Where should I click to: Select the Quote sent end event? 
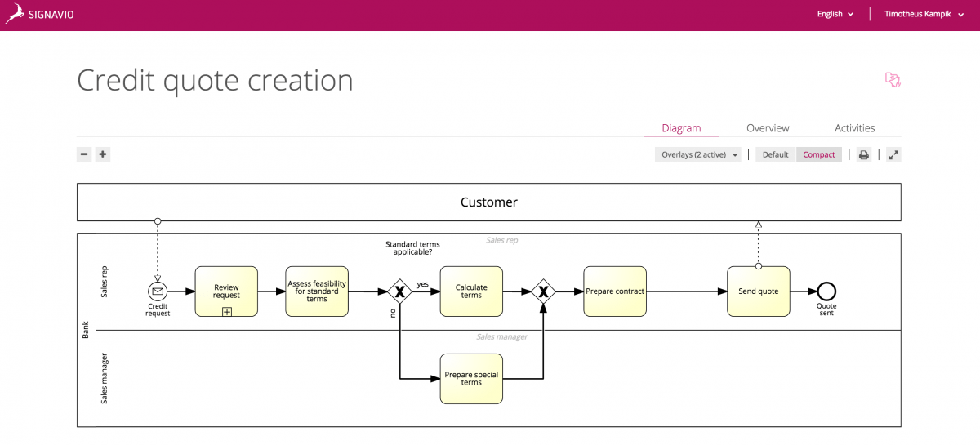[x=826, y=291]
